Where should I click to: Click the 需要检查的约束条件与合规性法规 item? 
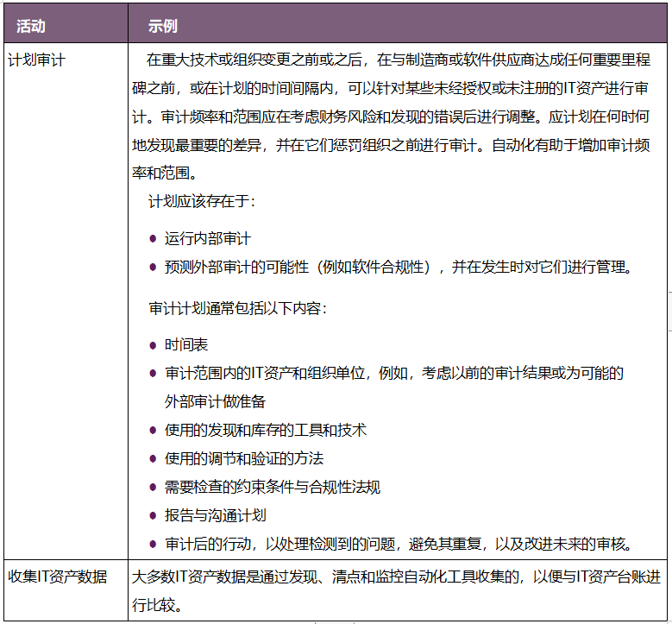(273, 488)
